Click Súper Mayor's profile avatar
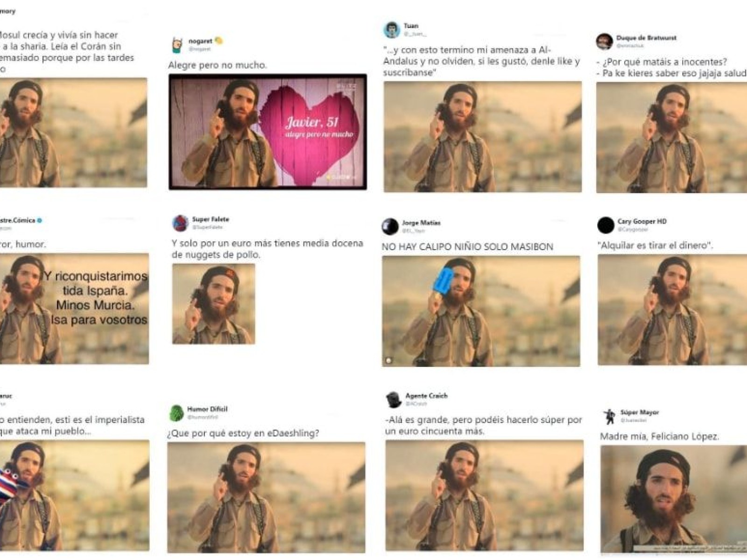Image resolution: width=747 pixels, height=560 pixels. [x=609, y=416]
